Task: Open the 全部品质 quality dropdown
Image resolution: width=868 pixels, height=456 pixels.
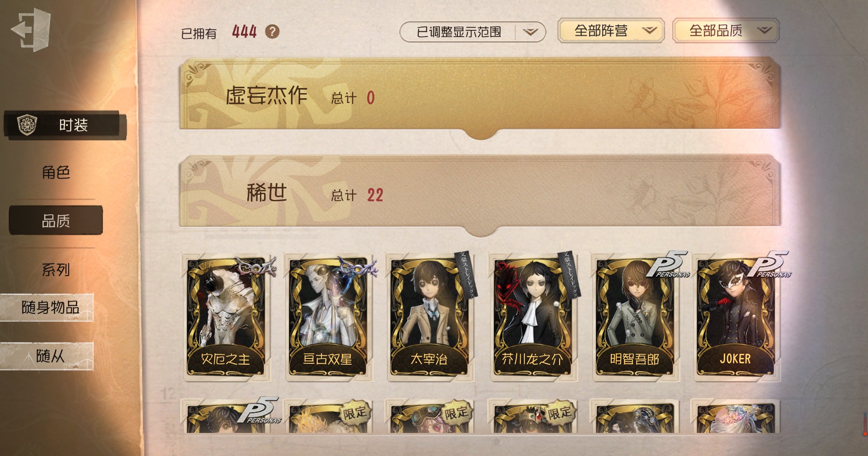Action: [726, 31]
